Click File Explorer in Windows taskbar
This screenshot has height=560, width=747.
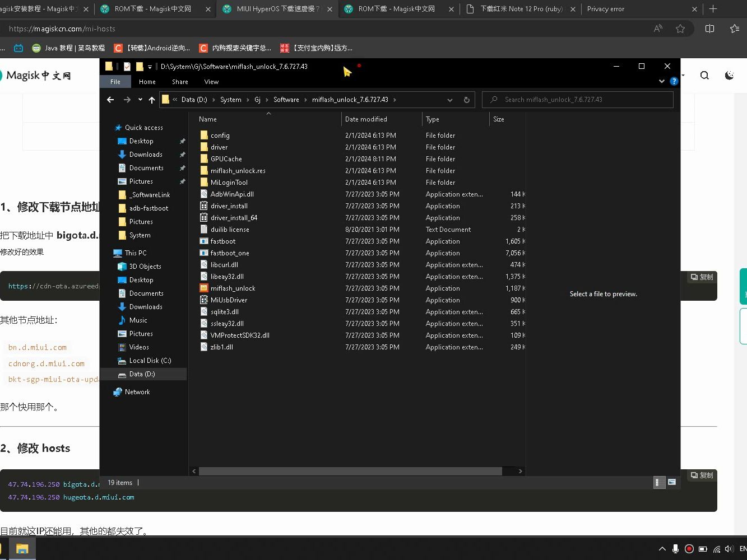point(22,549)
